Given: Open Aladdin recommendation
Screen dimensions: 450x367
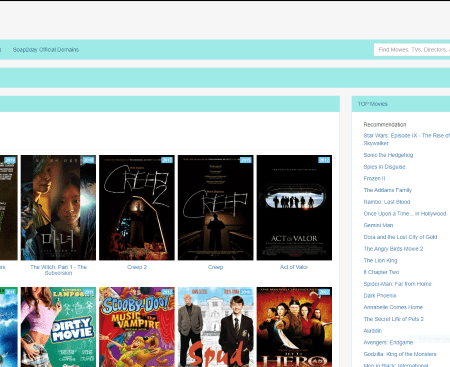Looking at the screenshot, I should point(373,331).
